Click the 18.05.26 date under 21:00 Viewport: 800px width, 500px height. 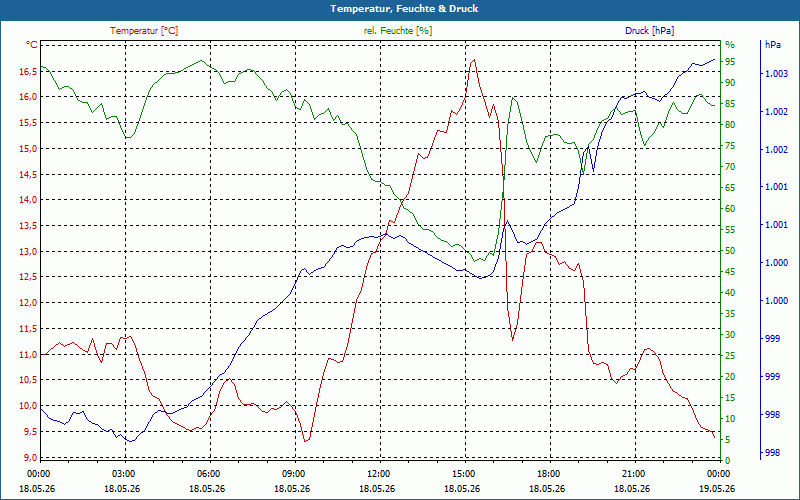pyautogui.click(x=632, y=488)
